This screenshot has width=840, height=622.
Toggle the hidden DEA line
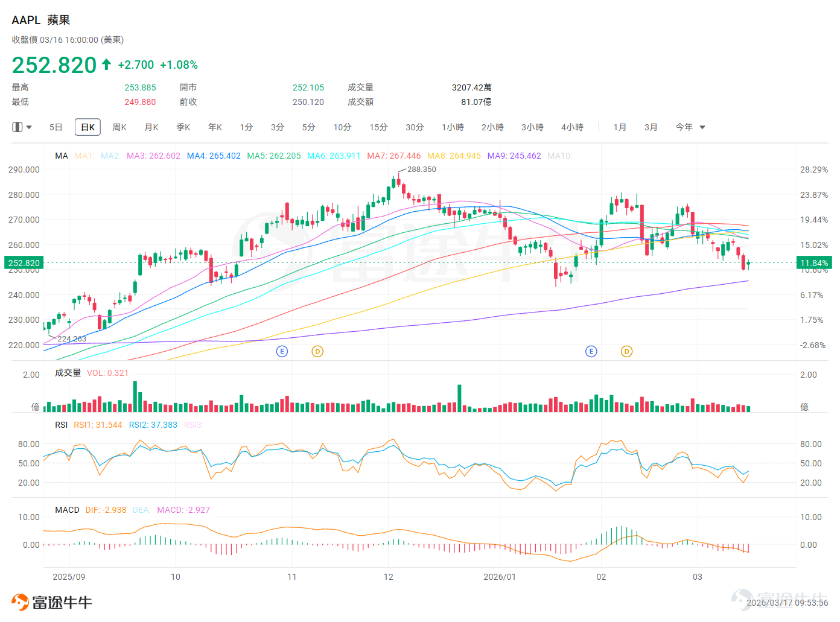(142, 510)
